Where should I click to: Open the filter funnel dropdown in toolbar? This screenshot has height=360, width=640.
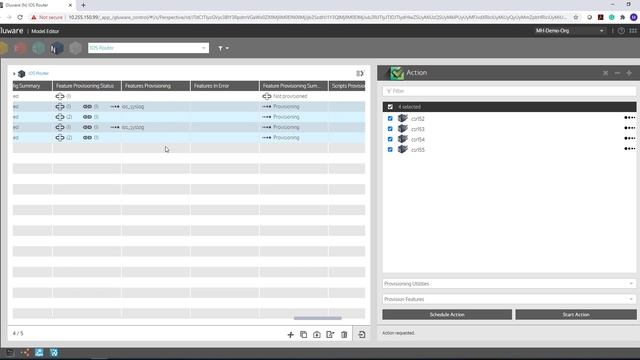[x=223, y=48]
